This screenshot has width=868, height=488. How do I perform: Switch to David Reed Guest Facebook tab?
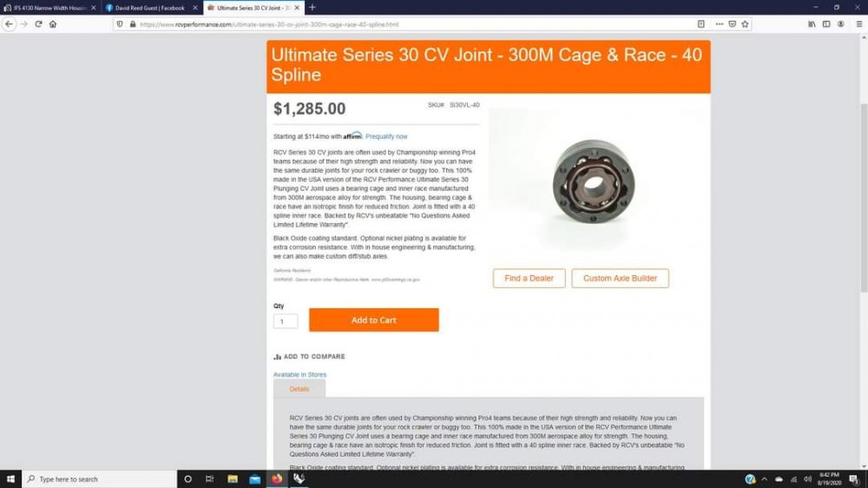click(x=151, y=8)
